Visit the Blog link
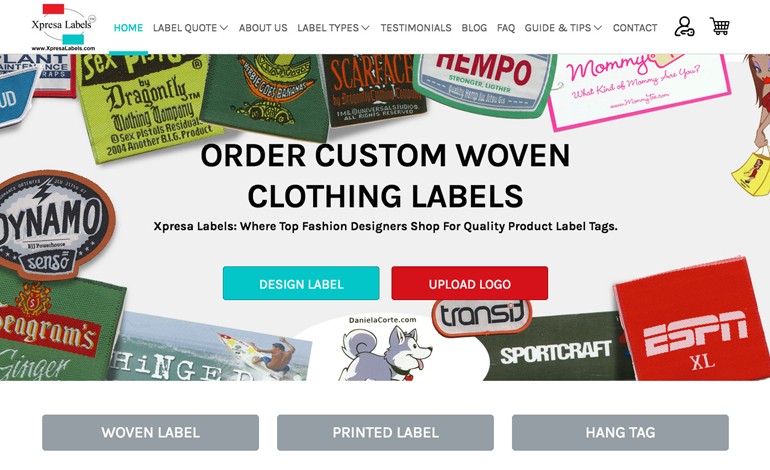Screen dimensions: 770x470 pos(474,28)
